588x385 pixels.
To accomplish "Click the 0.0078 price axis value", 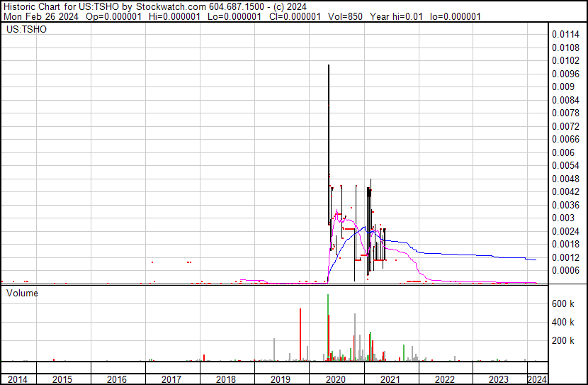I will click(x=565, y=113).
